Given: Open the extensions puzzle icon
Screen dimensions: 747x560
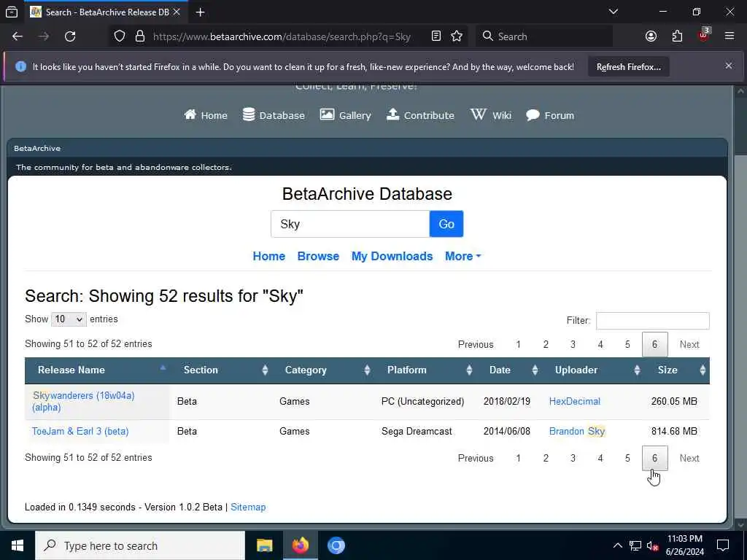Looking at the screenshot, I should point(677,36).
